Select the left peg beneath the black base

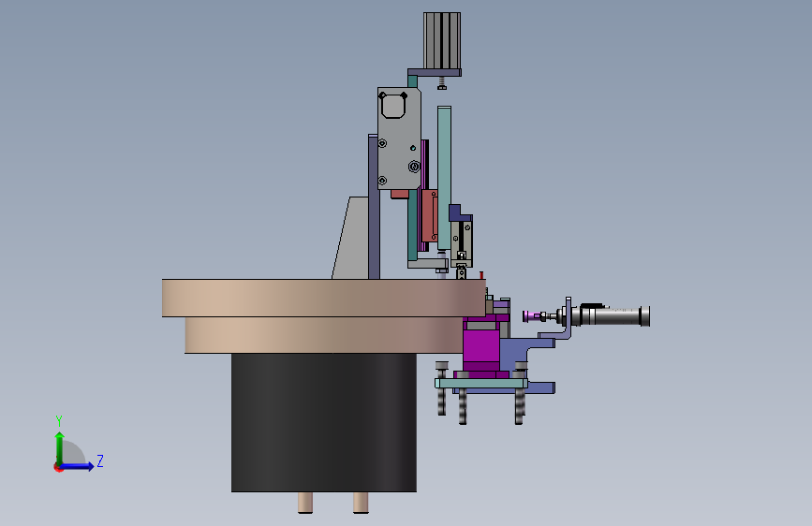[x=305, y=503]
